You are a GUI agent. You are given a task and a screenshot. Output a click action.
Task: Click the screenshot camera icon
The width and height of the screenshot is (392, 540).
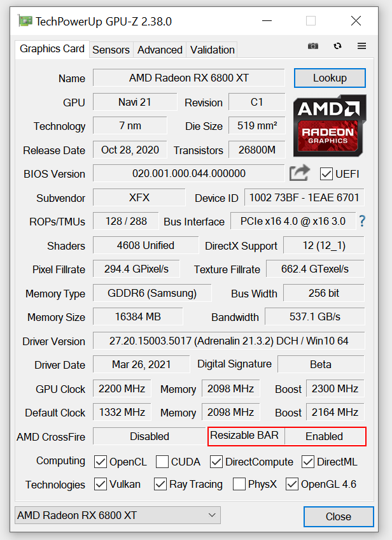[x=313, y=46]
